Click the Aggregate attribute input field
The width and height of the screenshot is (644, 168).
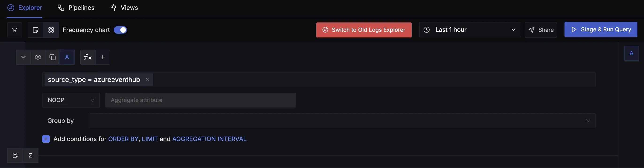(201, 100)
